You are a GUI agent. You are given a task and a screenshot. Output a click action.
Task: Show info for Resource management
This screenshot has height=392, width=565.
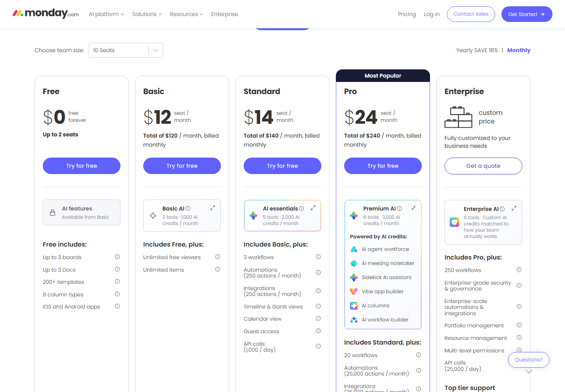[x=519, y=338]
